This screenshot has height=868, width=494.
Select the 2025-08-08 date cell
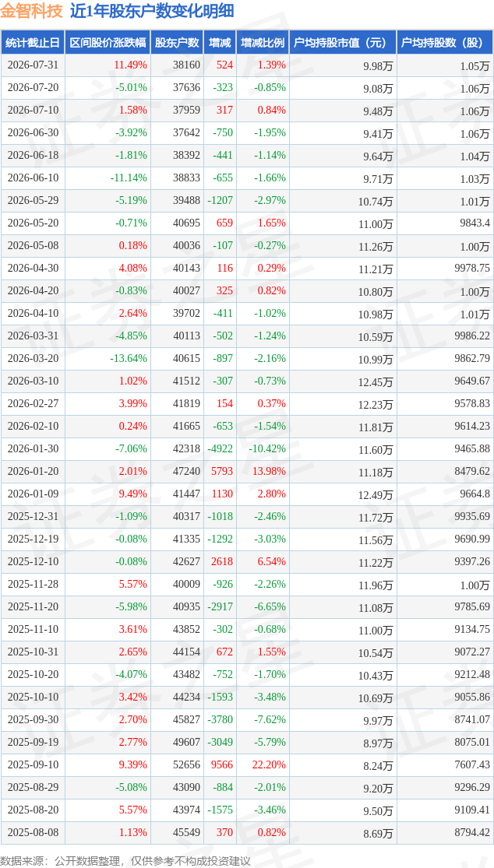coord(33,832)
